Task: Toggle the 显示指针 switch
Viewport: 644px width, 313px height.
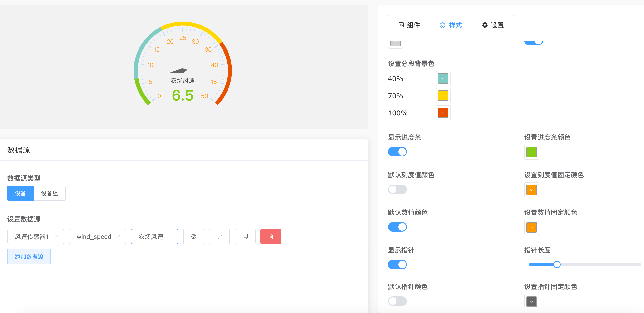Action: (397, 264)
